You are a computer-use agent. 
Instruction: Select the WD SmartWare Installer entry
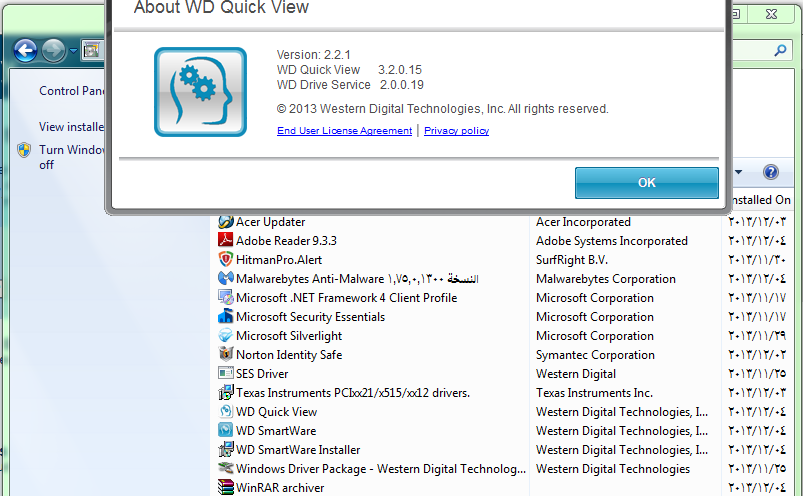click(x=298, y=449)
